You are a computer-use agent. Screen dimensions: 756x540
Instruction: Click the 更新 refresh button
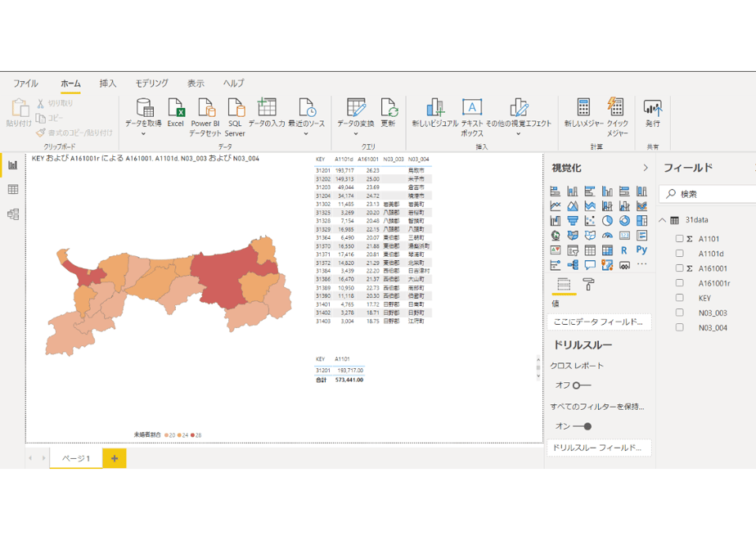[x=388, y=113]
